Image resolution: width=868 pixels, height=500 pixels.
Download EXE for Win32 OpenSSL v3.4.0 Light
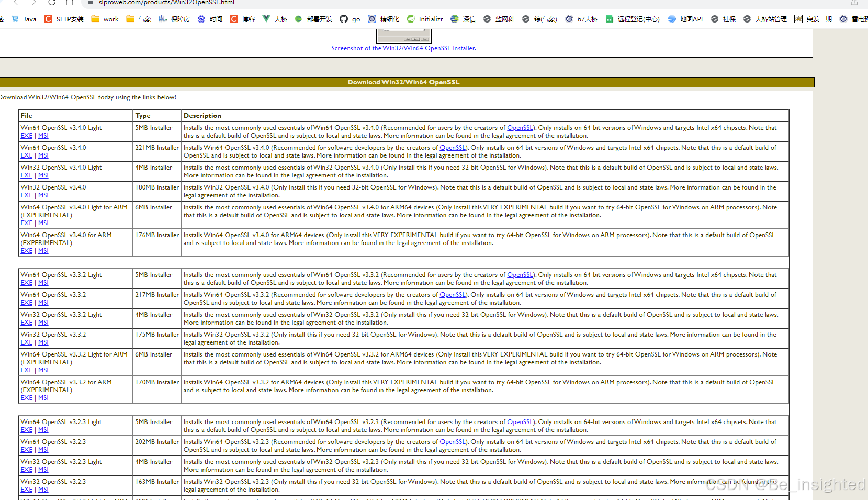(27, 175)
